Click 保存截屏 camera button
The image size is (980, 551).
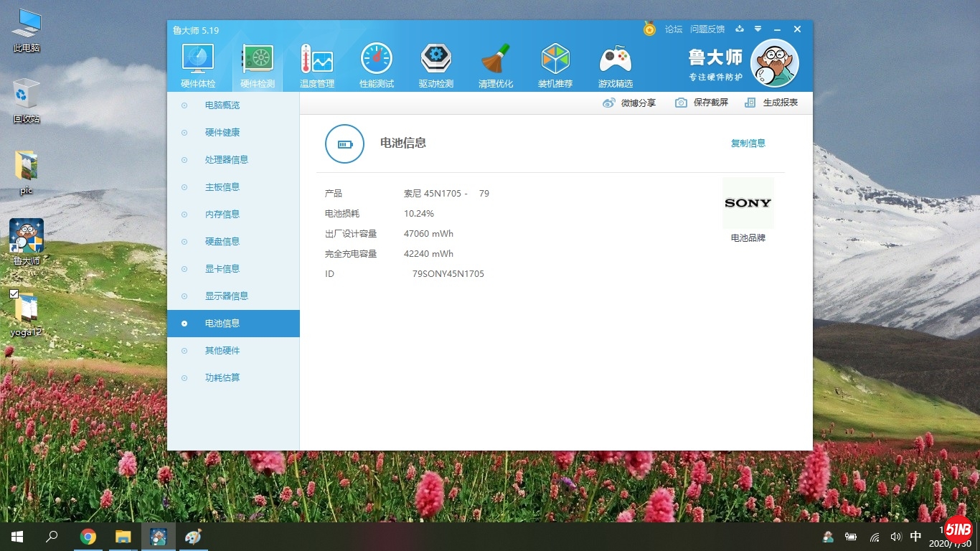(x=702, y=103)
